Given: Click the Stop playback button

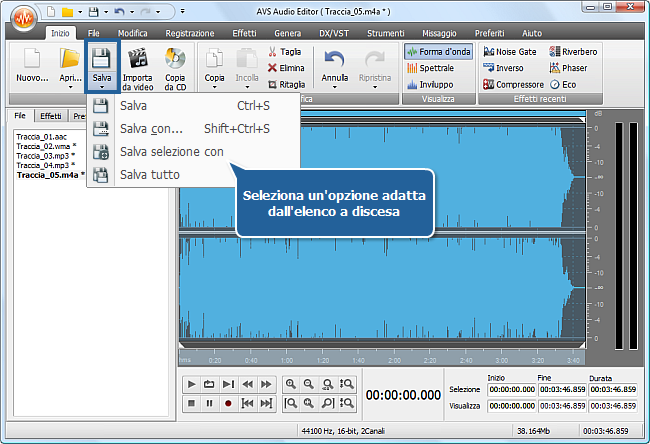Looking at the screenshot, I should pyautogui.click(x=191, y=403).
